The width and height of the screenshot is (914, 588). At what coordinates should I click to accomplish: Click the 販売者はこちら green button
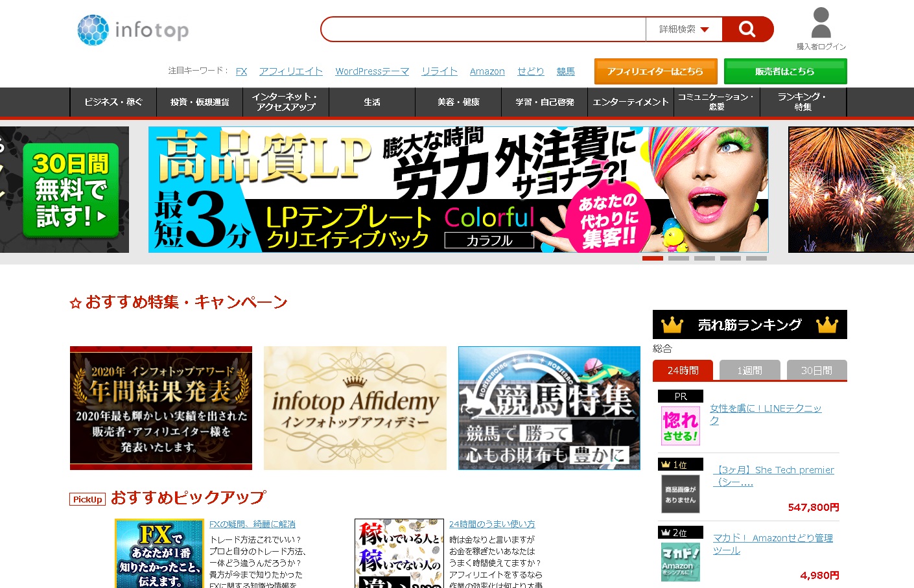[786, 71]
